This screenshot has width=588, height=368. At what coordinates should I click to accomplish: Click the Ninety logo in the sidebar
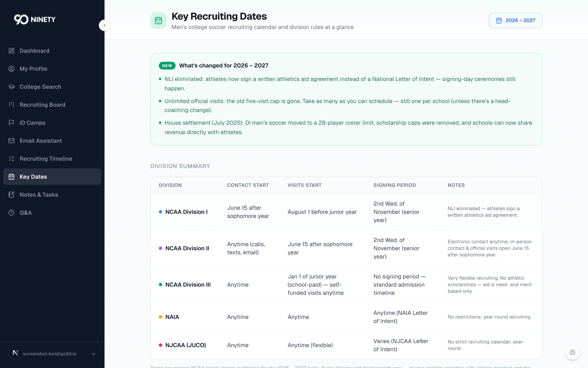point(35,19)
